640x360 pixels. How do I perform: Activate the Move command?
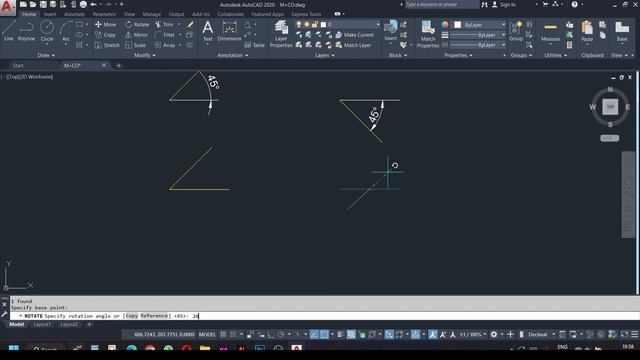pos(105,24)
